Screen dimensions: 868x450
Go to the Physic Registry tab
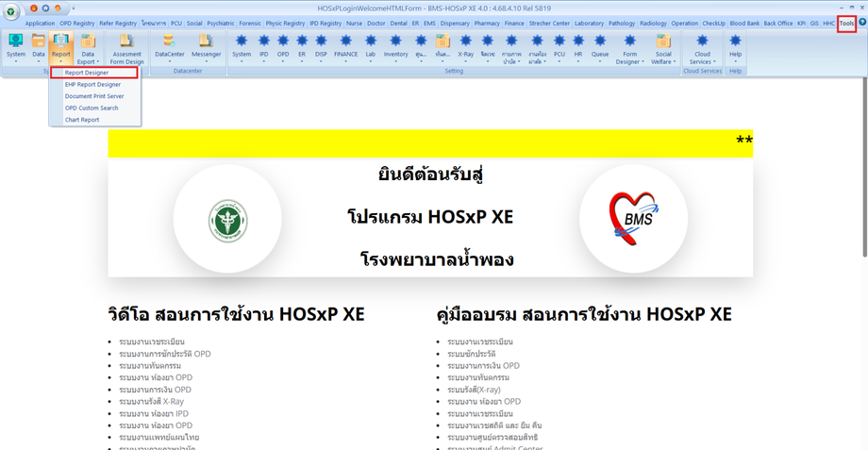pos(285,24)
